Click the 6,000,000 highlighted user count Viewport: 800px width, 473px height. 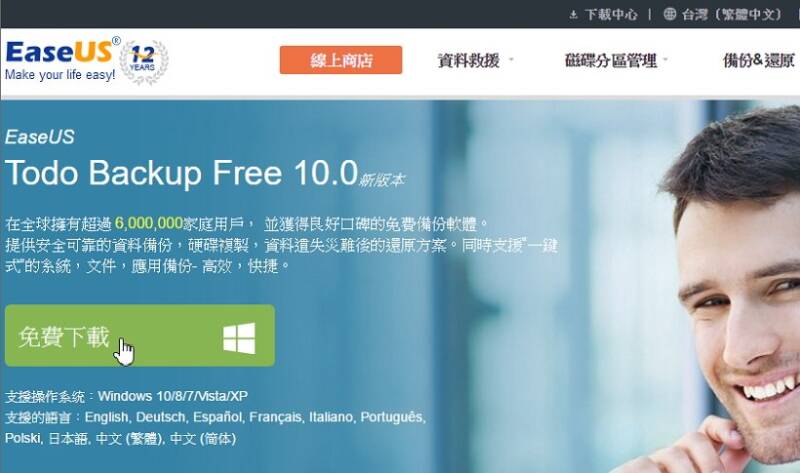(x=148, y=223)
